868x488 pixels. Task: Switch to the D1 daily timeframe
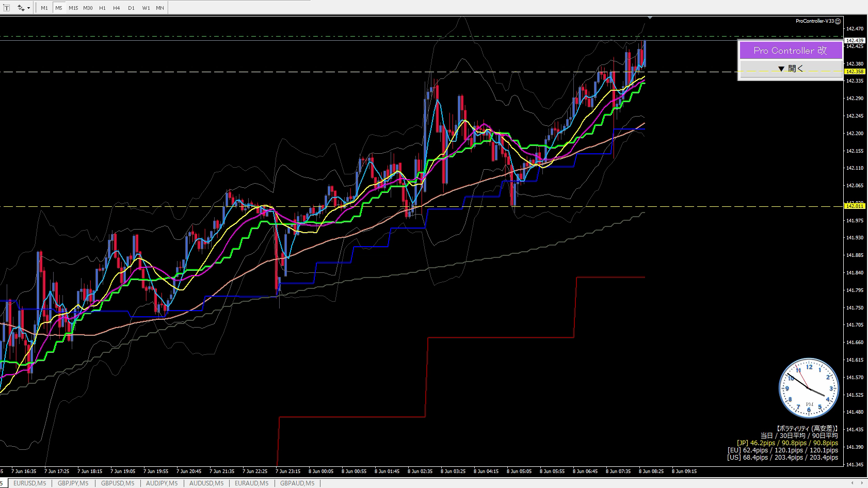(131, 8)
